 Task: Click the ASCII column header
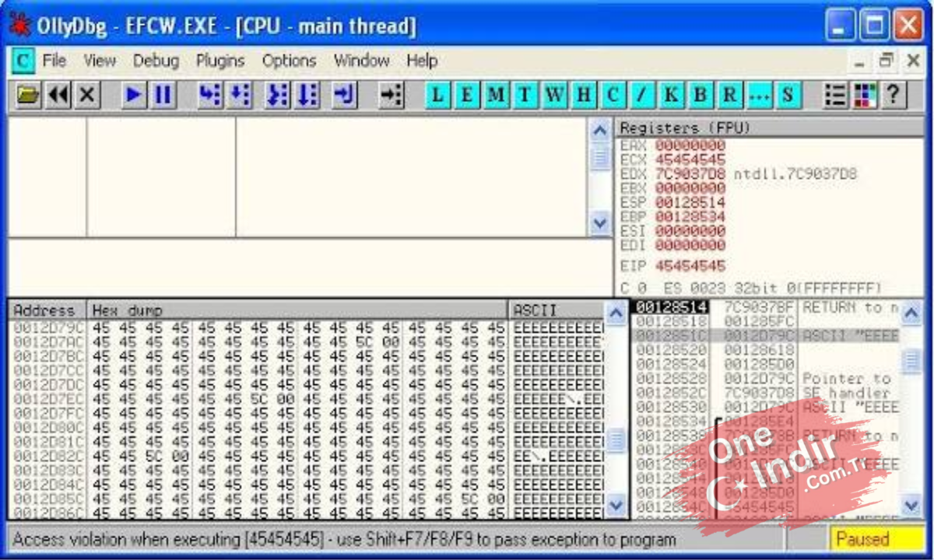(557, 310)
